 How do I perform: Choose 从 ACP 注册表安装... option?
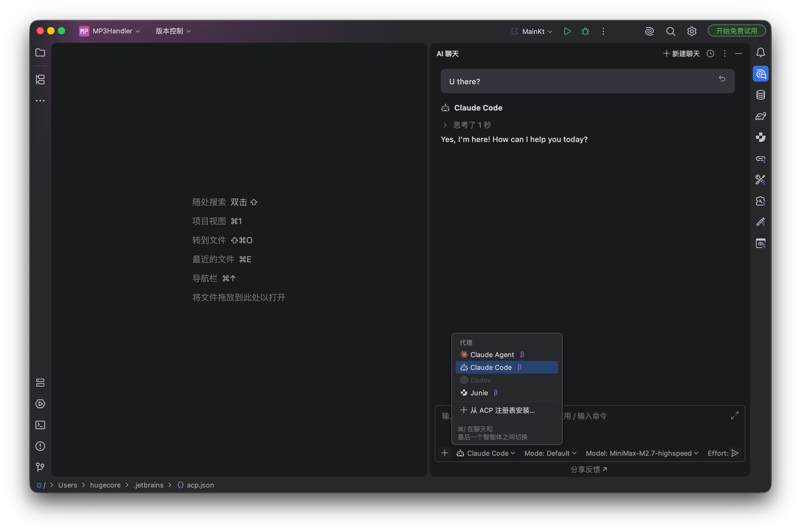tap(507, 410)
